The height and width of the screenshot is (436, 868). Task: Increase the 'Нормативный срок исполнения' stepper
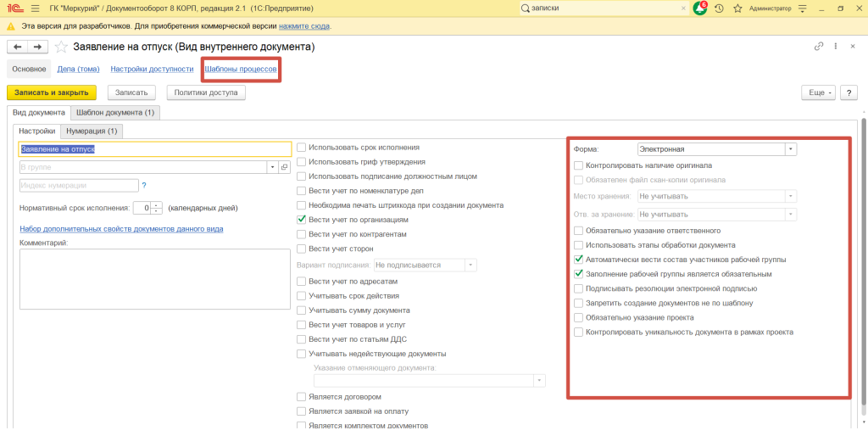click(x=156, y=204)
